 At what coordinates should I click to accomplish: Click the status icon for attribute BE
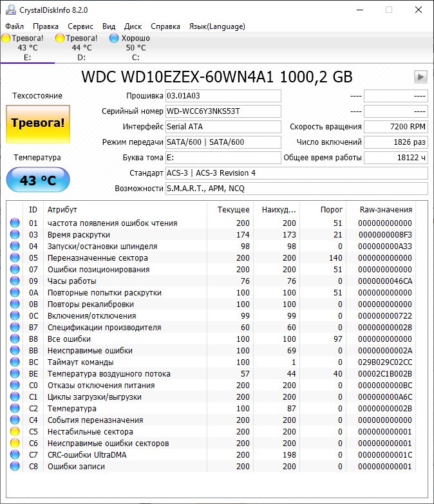(15, 373)
